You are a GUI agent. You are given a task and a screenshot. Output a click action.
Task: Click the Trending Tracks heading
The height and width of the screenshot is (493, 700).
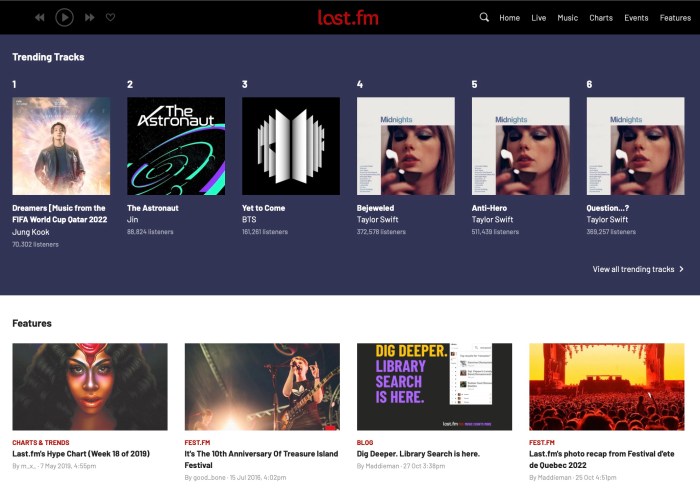[x=48, y=57]
